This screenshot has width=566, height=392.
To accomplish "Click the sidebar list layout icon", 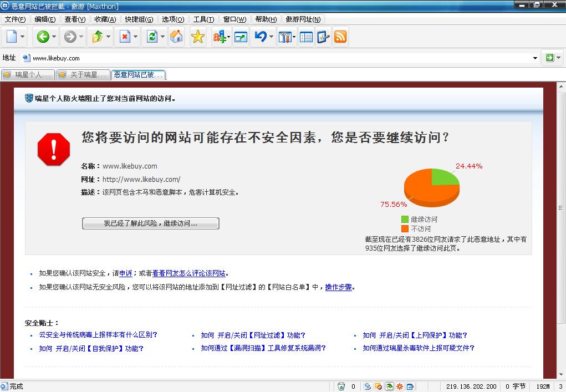I will tap(306, 37).
